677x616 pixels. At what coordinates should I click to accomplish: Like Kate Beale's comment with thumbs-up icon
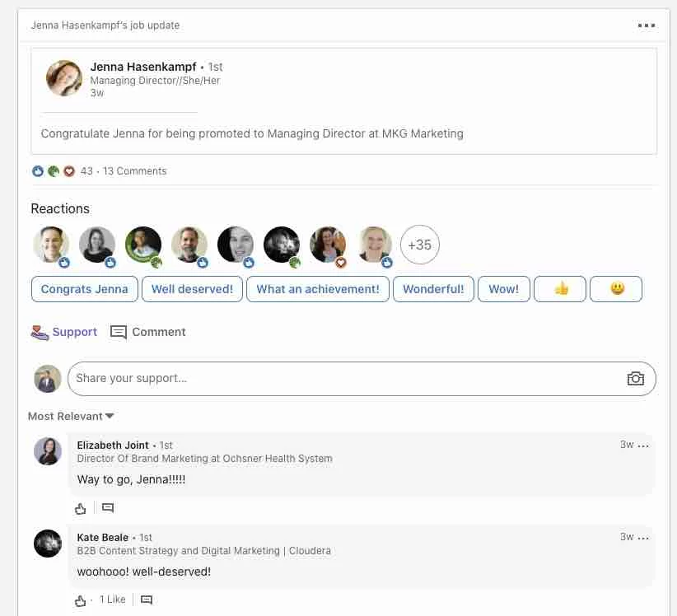[81, 600]
